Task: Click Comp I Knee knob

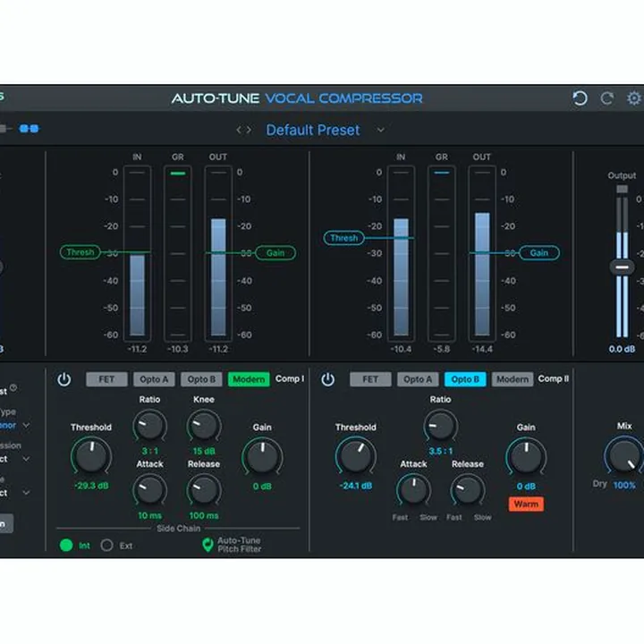Action: point(204,426)
